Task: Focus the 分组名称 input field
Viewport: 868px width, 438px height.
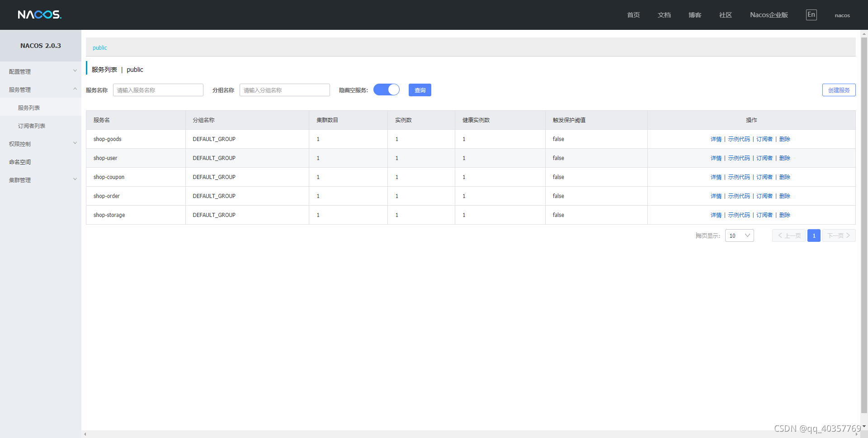Action: [285, 90]
